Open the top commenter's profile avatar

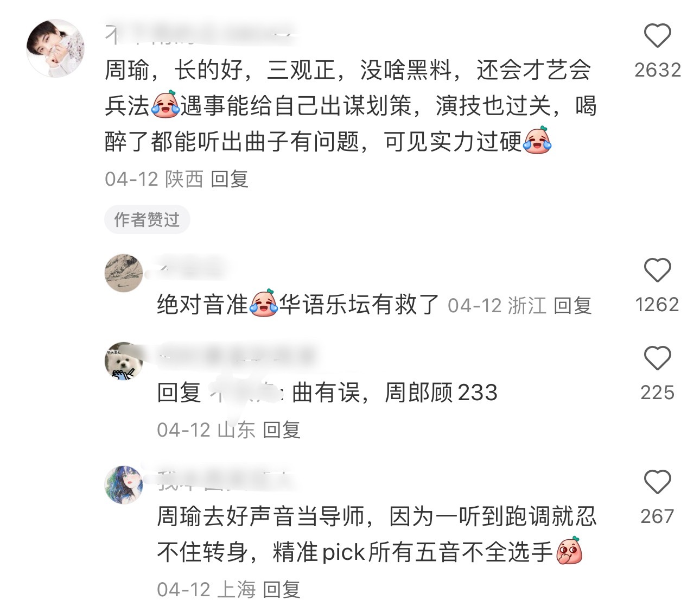(55, 48)
